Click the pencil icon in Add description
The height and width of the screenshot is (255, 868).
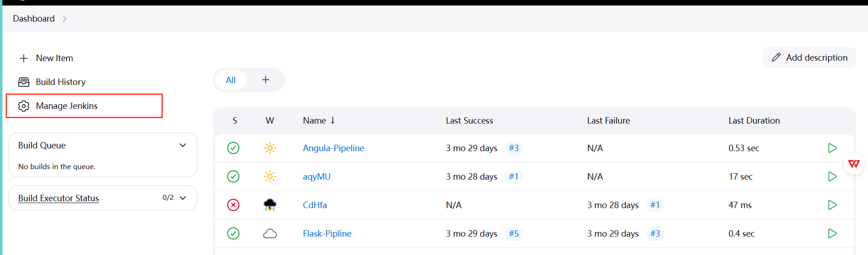(x=776, y=57)
